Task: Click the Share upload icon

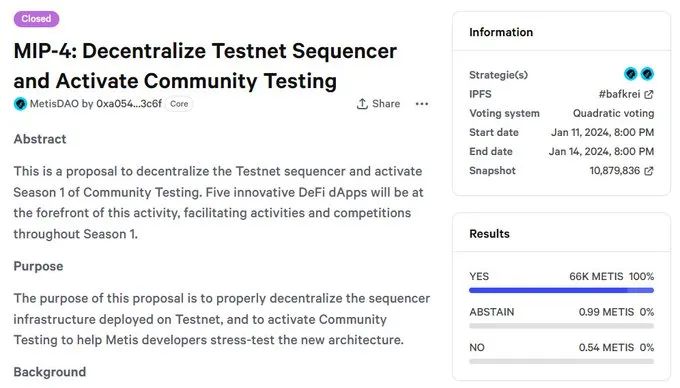Action: coord(362,104)
